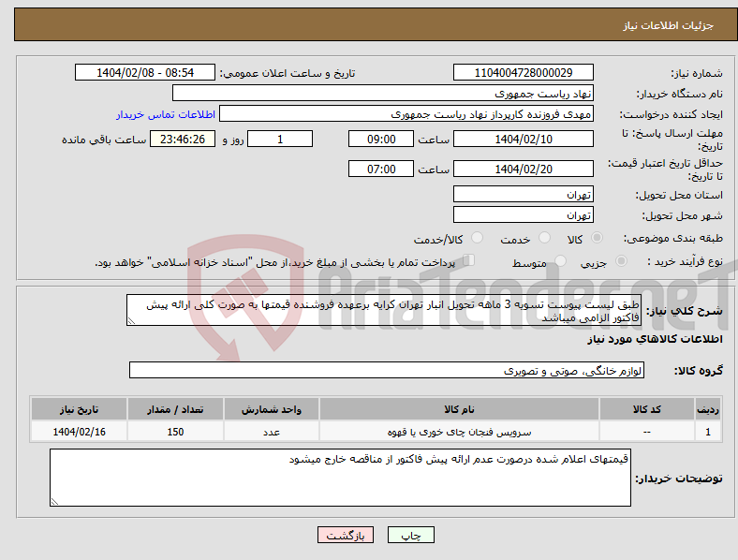Click the کد کالا column header
Image resolution: width=738 pixels, height=560 pixels.
pyautogui.click(x=647, y=409)
